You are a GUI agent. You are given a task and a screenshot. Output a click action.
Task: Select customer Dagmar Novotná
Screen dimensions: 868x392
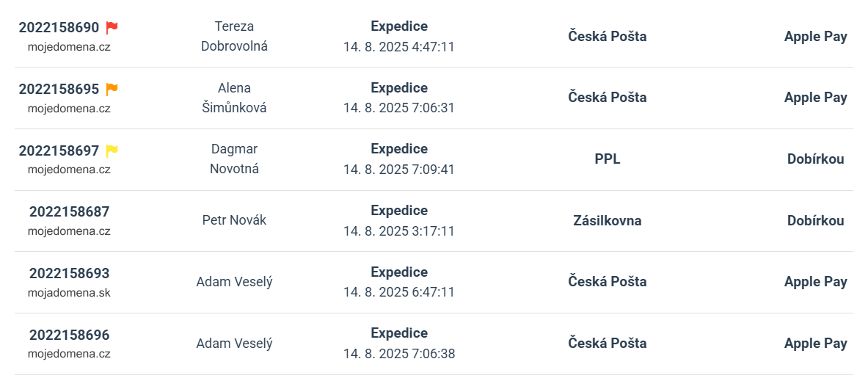[x=234, y=159]
